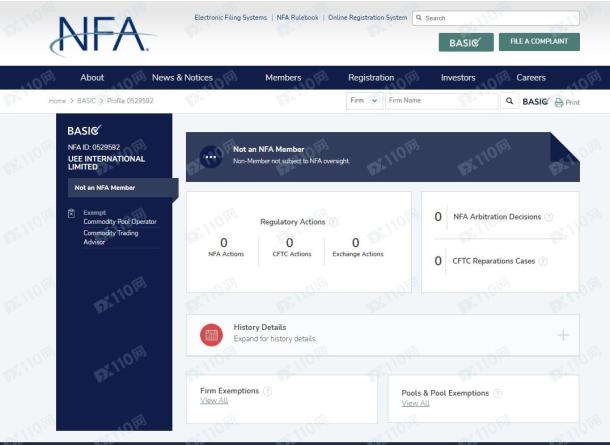The height and width of the screenshot is (445, 610).
Task: Open the Online Registration System link
Action: pos(367,18)
